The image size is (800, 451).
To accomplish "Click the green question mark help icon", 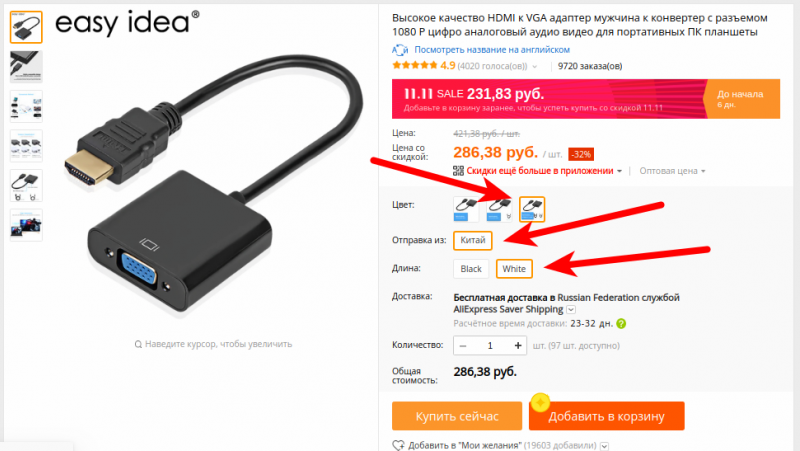I will [x=621, y=323].
